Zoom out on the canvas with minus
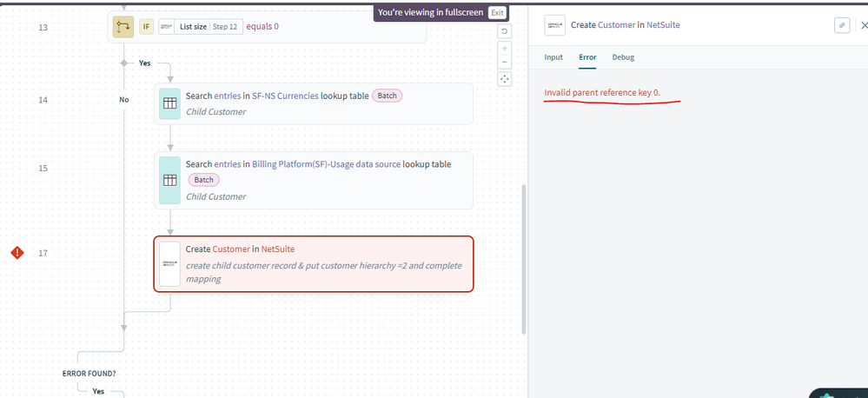868x398 pixels. [505, 63]
